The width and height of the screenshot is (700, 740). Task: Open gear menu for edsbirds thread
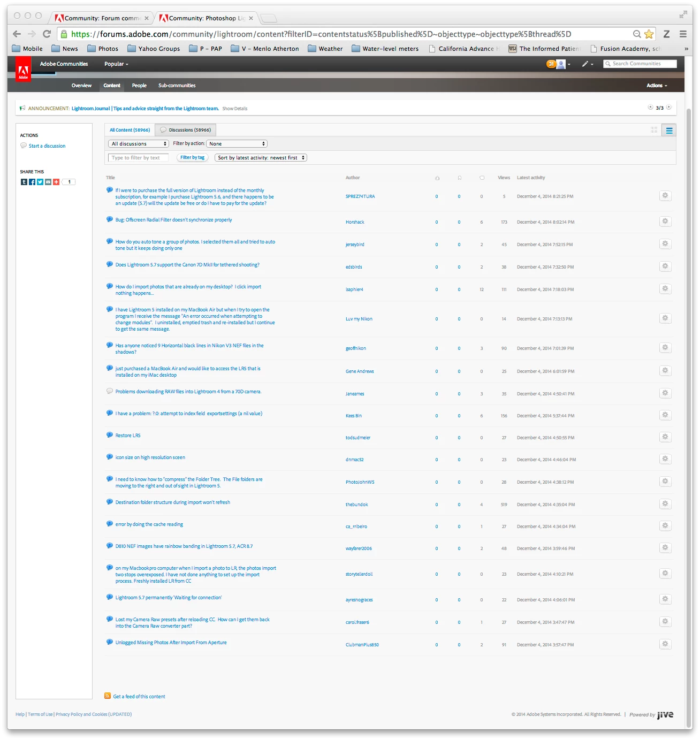coord(665,266)
